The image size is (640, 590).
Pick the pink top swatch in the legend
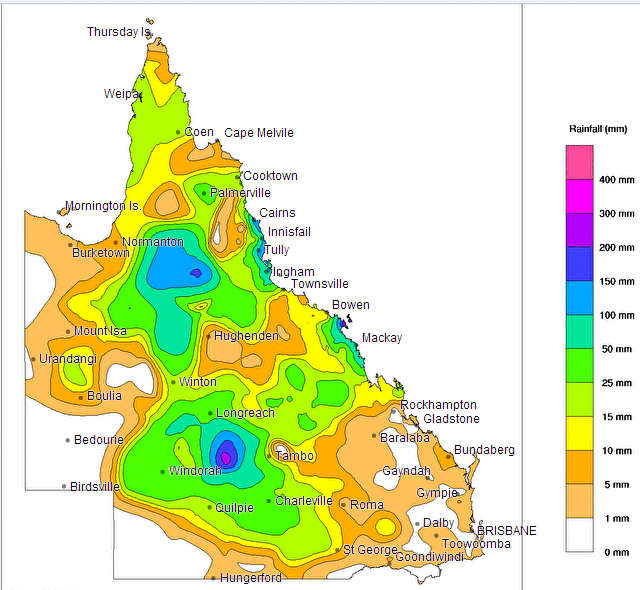coord(580,162)
